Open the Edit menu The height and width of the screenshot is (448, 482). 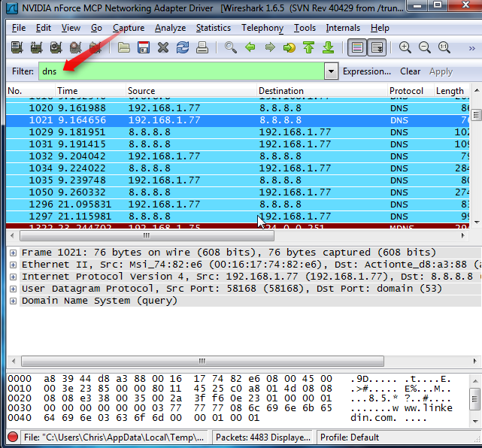44,28
